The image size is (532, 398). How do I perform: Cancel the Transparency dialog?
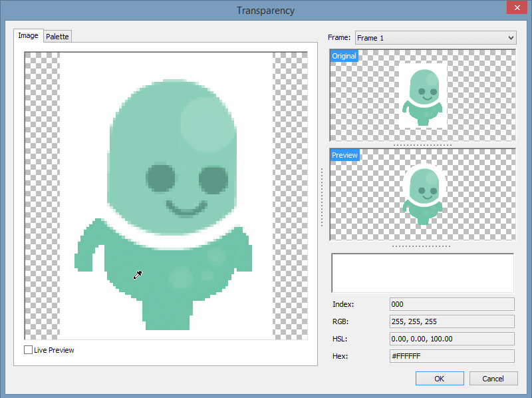coord(493,378)
